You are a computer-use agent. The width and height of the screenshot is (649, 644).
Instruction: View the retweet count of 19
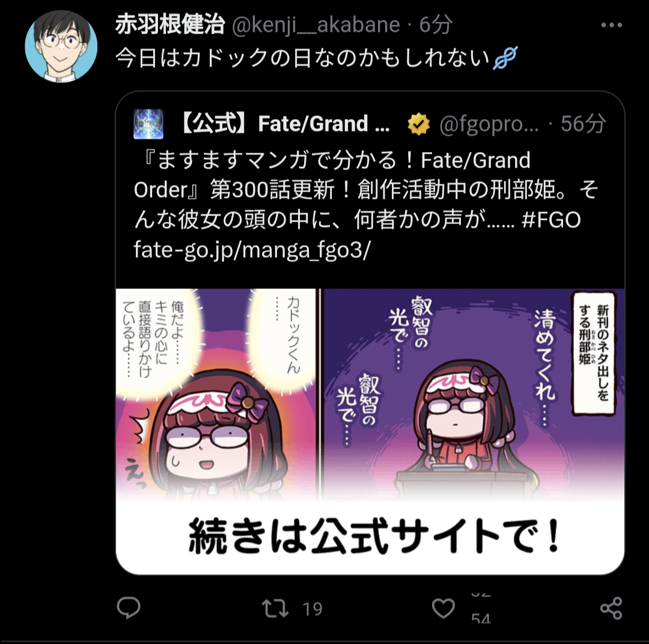point(312,609)
